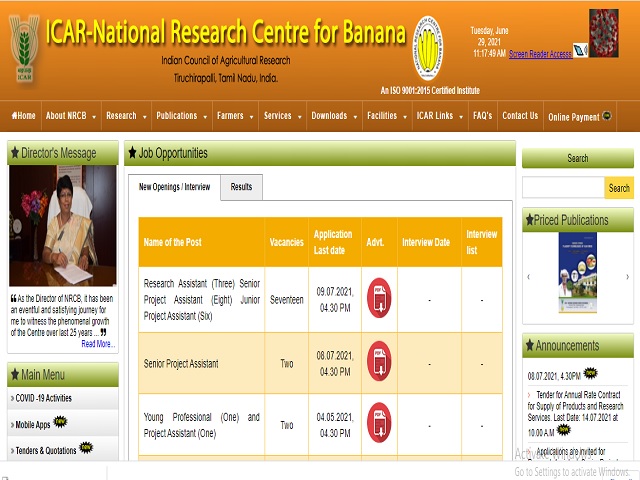Open COVID-19 Activities in Main Menu

[x=43, y=398]
